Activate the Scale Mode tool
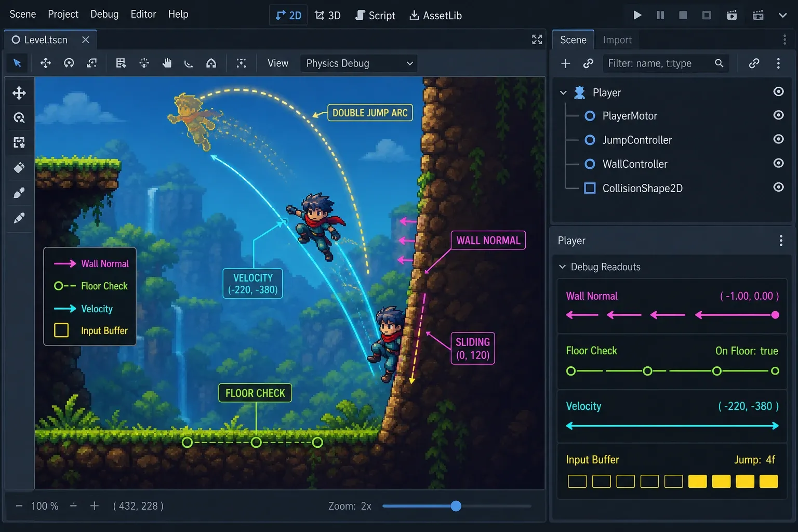The width and height of the screenshot is (798, 532). click(x=92, y=63)
